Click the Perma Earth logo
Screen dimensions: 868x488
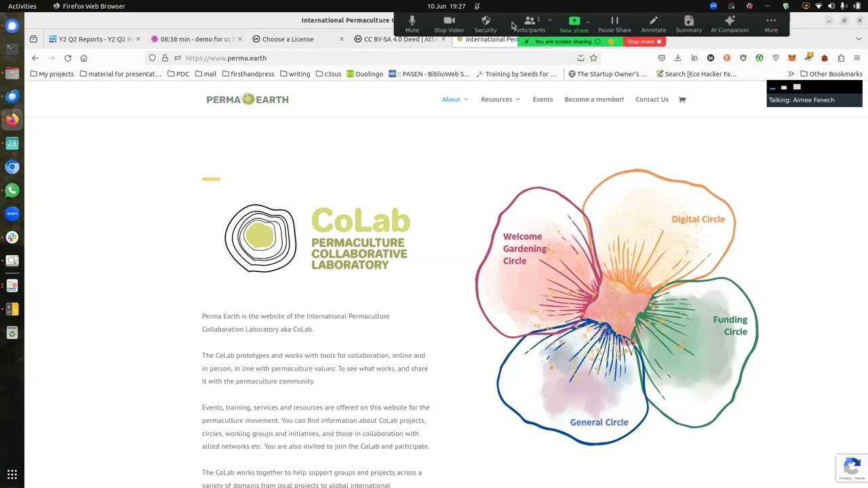point(248,100)
